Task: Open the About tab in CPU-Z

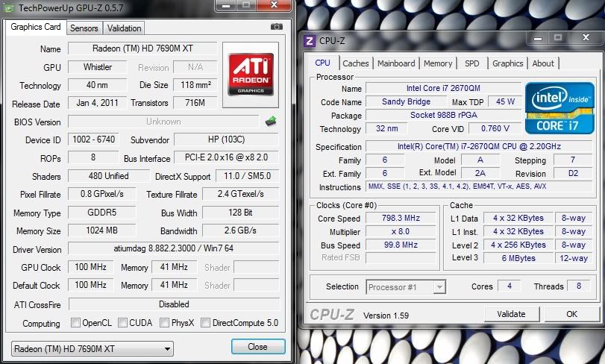Action: pyautogui.click(x=543, y=63)
